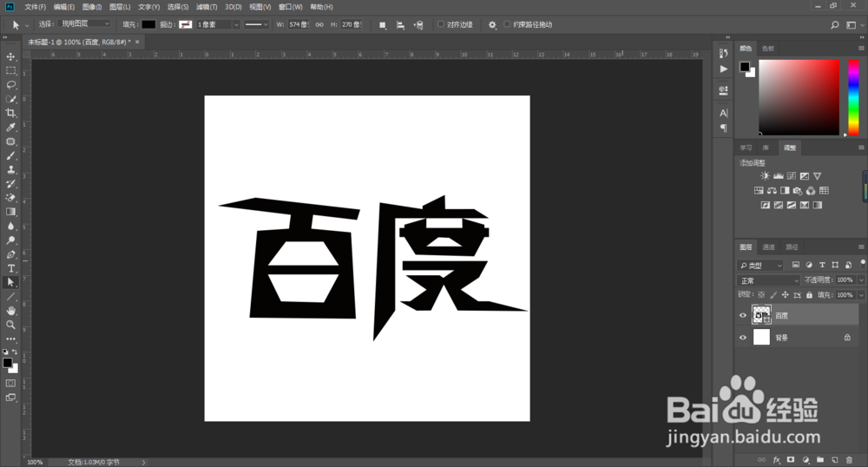Select the Path Selection arrow tool
This screenshot has width=868, height=467.
(10, 282)
